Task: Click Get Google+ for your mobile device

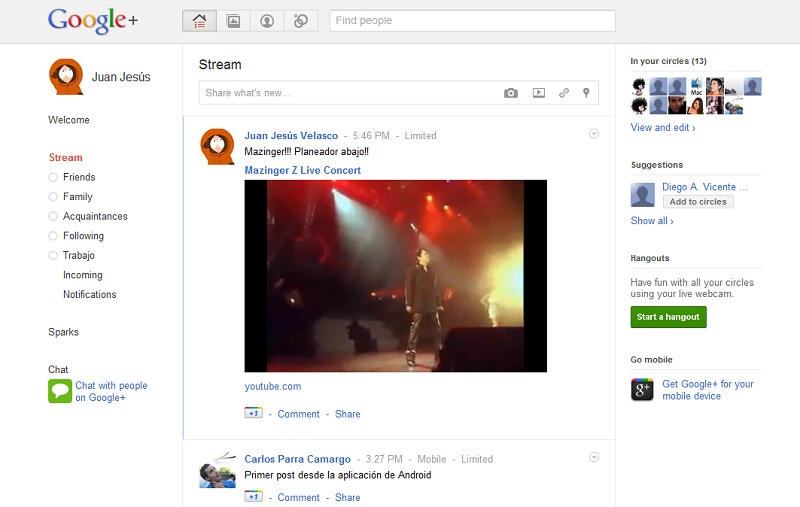Action: click(708, 390)
